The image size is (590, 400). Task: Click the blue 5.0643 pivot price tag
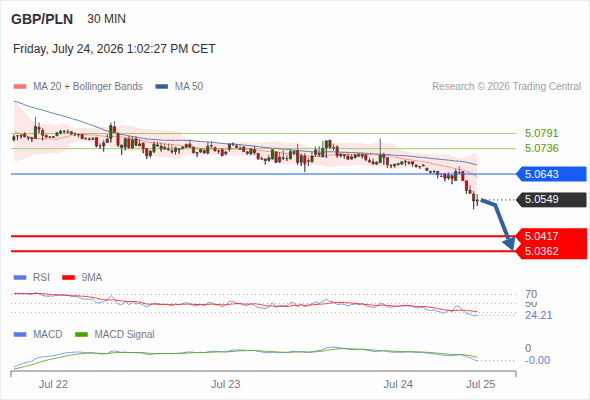click(551, 174)
